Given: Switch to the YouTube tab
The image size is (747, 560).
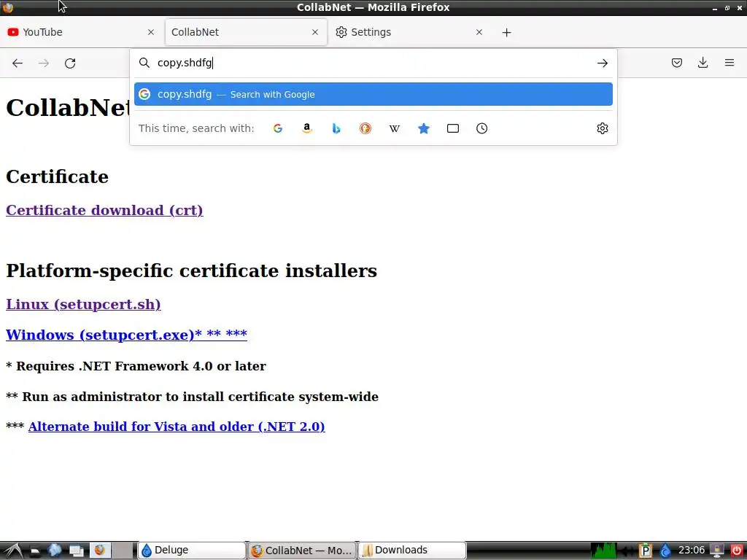Looking at the screenshot, I should (x=81, y=32).
